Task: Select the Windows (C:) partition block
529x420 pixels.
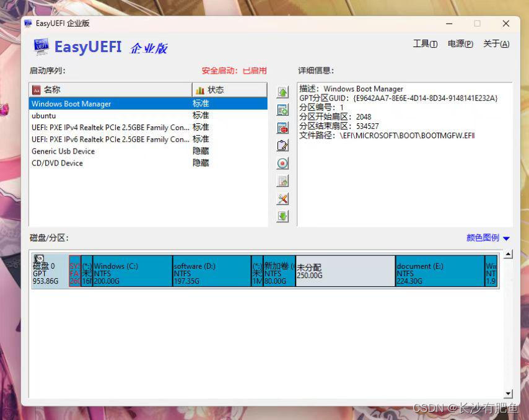Action: pos(133,271)
